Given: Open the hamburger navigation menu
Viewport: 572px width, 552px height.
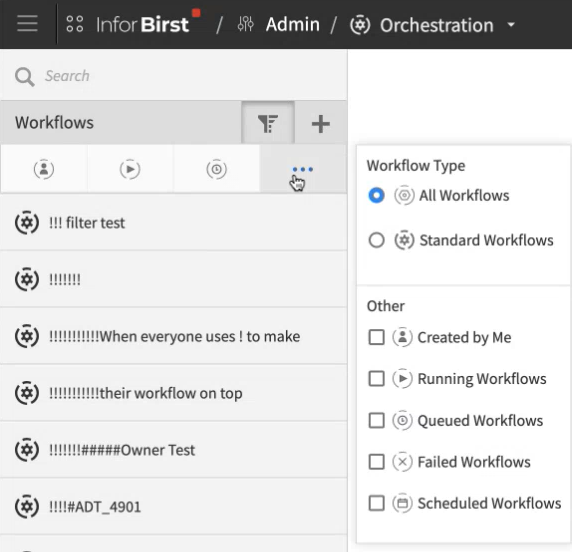Looking at the screenshot, I should (x=27, y=24).
